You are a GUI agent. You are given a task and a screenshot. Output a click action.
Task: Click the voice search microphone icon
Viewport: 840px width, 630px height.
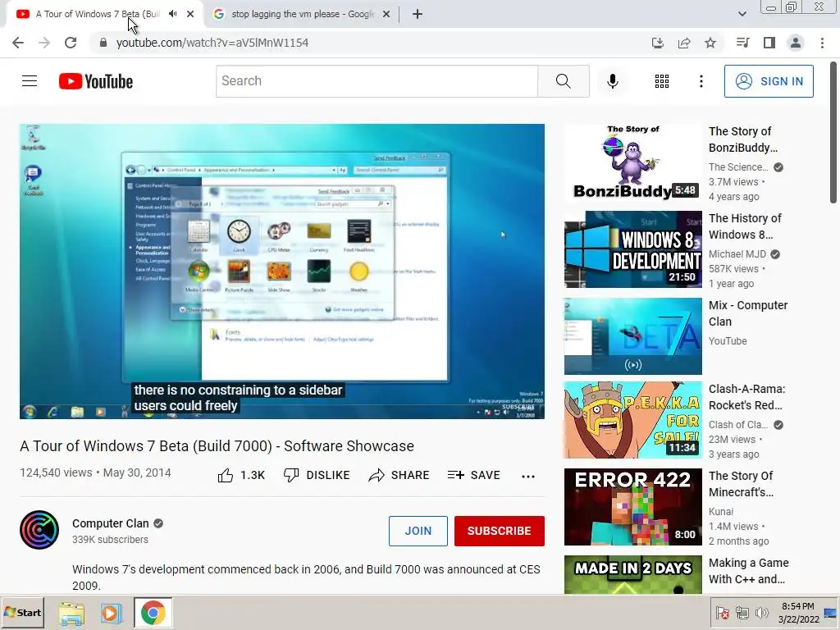[x=612, y=81]
